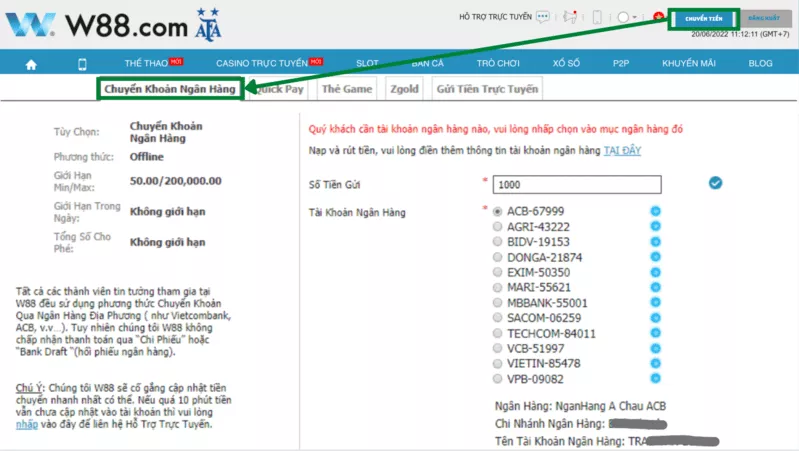Open the P2P menu item
Viewport: 799px width, 451px height.
pos(621,63)
